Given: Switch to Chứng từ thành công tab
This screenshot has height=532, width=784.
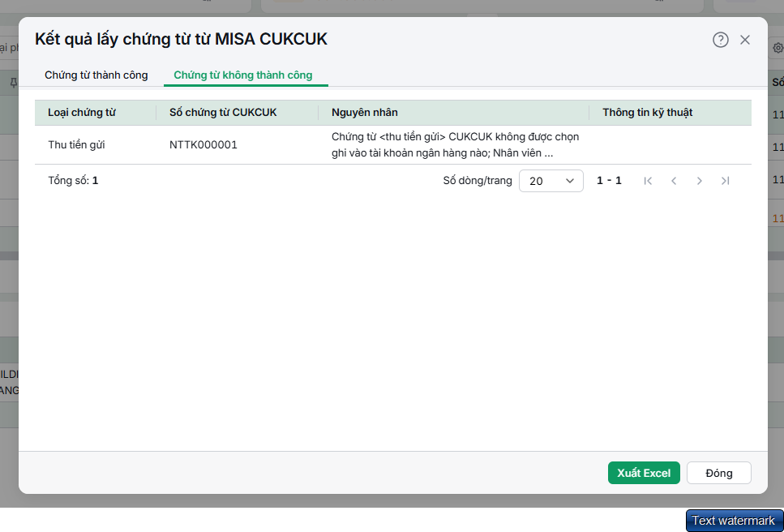Looking at the screenshot, I should pos(96,75).
